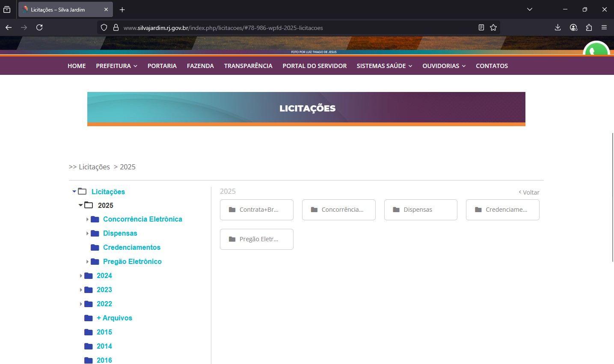
Task: Open the Firefox downloads panel
Action: (x=558, y=27)
